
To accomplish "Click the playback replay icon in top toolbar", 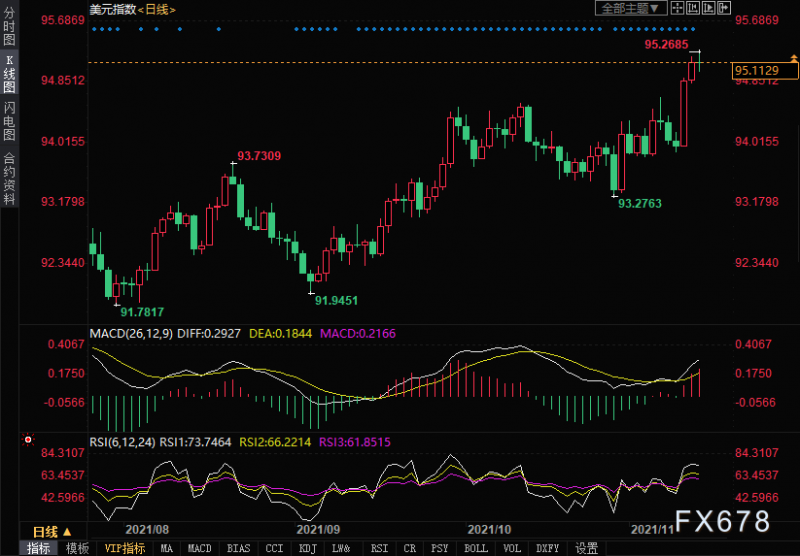I will click(x=710, y=8).
